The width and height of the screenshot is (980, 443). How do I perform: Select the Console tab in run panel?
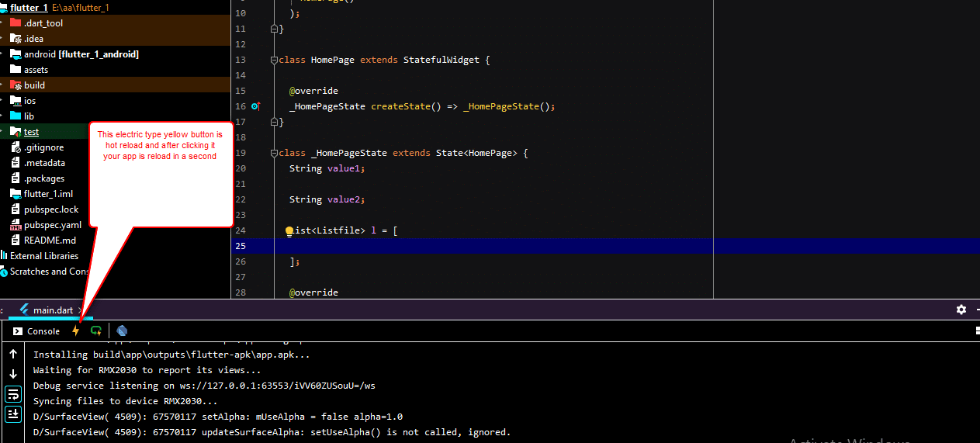click(36, 331)
